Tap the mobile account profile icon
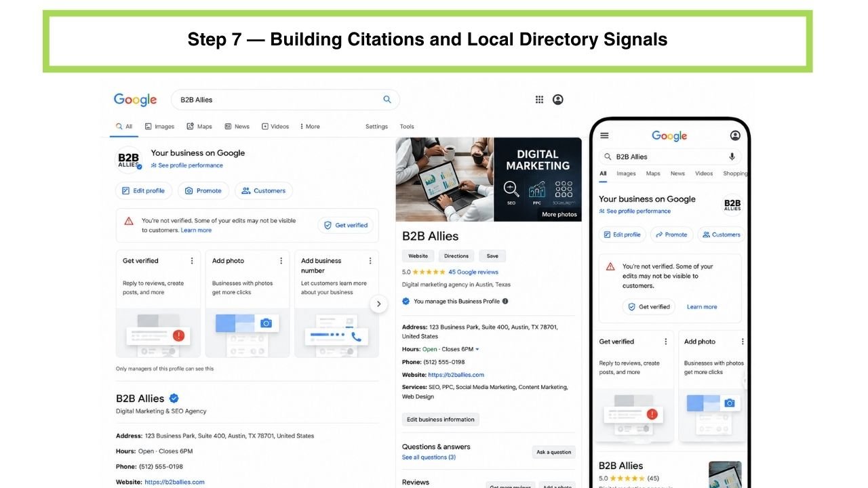The height and width of the screenshot is (488, 868). coord(735,136)
